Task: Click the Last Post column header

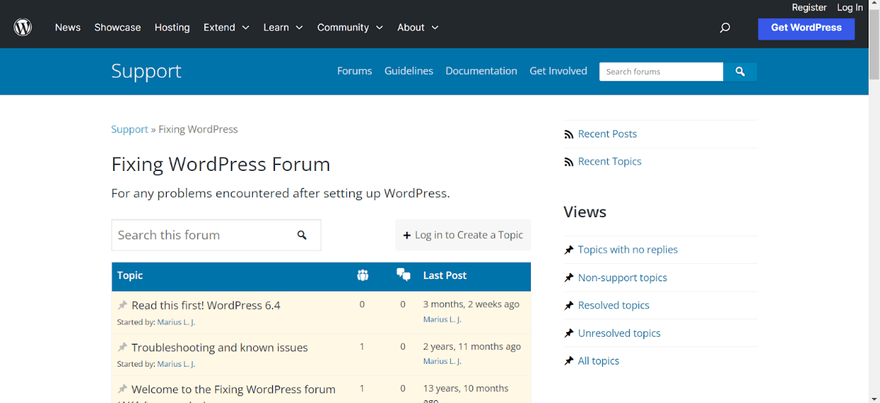Action: pos(444,276)
